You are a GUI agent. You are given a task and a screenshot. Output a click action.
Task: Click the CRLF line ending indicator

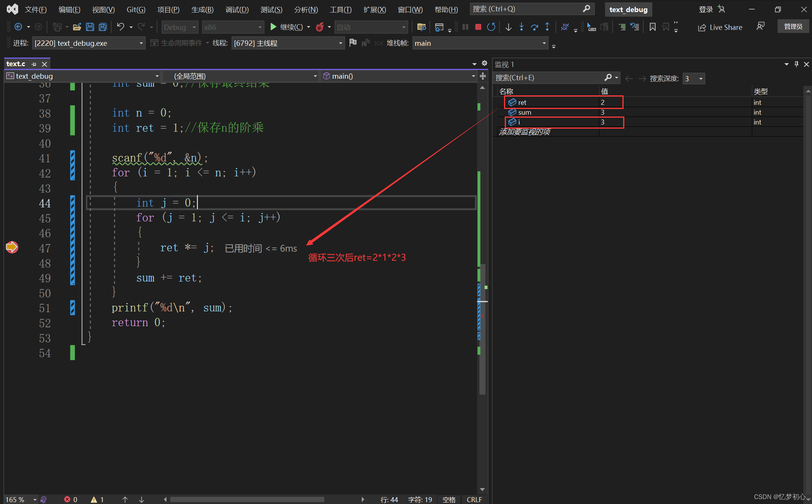[x=474, y=499]
